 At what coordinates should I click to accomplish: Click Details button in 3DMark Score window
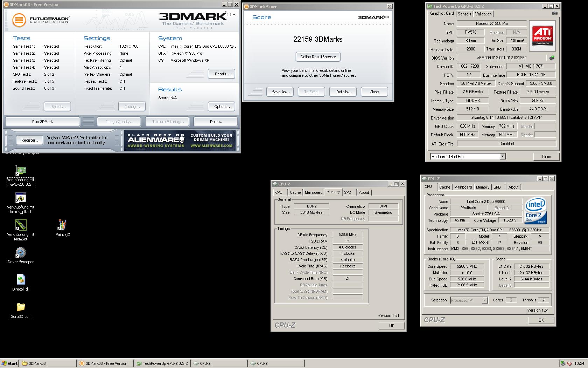point(344,92)
